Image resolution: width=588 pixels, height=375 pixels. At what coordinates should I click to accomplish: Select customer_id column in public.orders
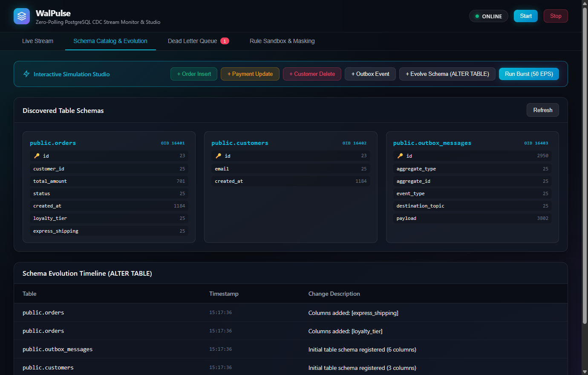coord(109,169)
